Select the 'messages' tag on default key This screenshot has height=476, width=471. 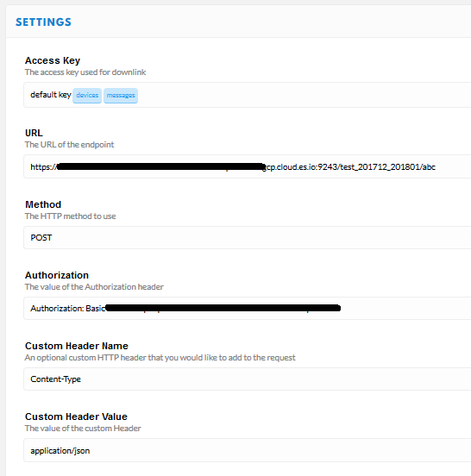click(x=121, y=96)
